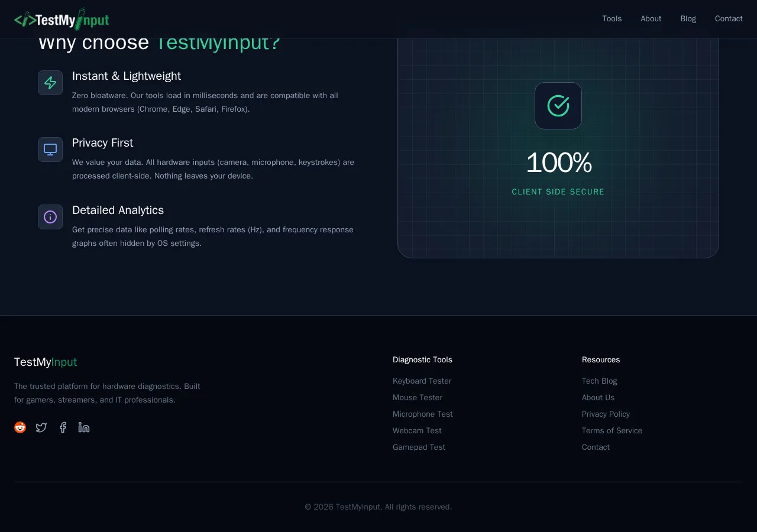Image resolution: width=757 pixels, height=532 pixels.
Task: Select the Privacy First heading
Action: pyautogui.click(x=103, y=143)
